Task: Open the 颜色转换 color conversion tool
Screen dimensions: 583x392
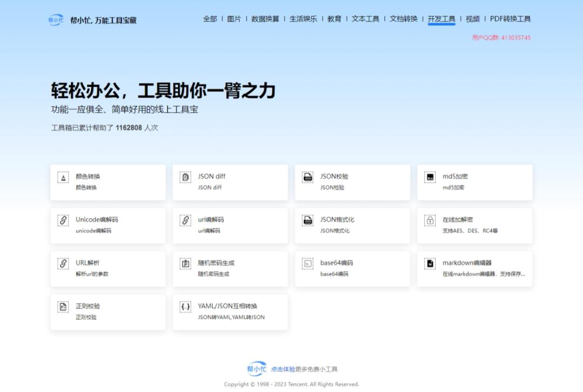Action: tap(107, 182)
